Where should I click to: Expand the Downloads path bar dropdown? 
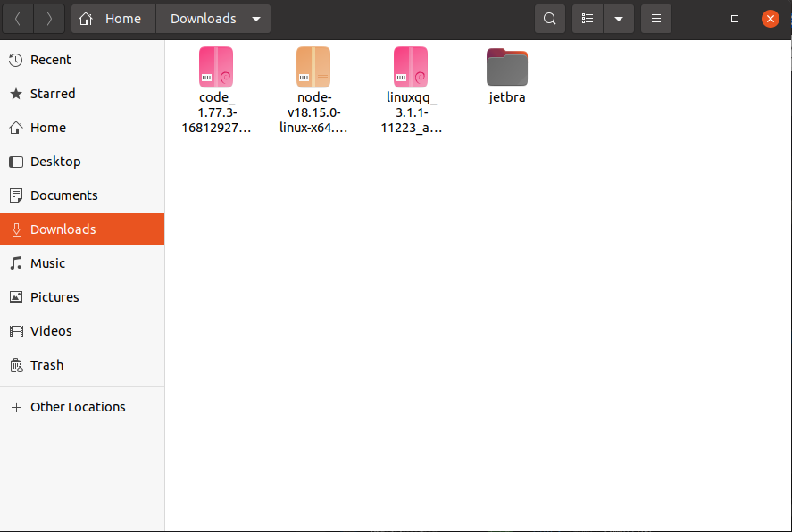257,19
